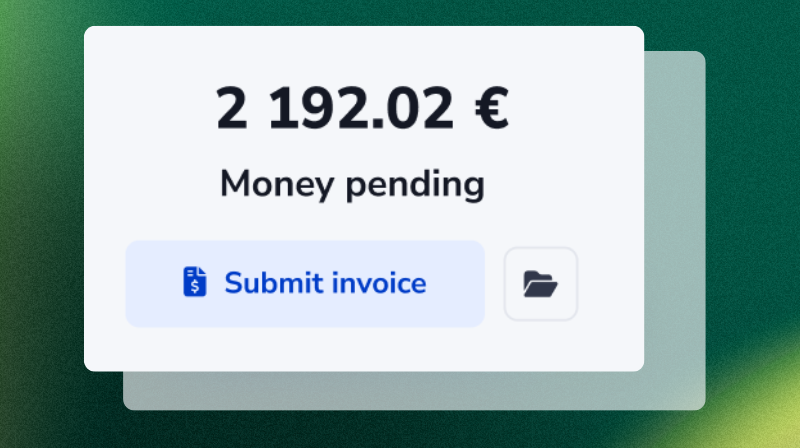The image size is (800, 448).
Task: Click the Money pending label
Action: (352, 184)
